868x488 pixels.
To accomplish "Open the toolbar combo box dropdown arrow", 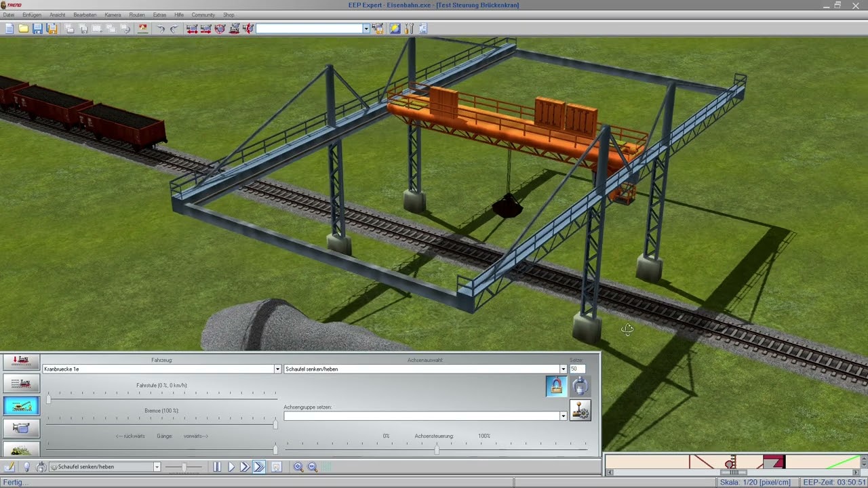I will point(366,28).
